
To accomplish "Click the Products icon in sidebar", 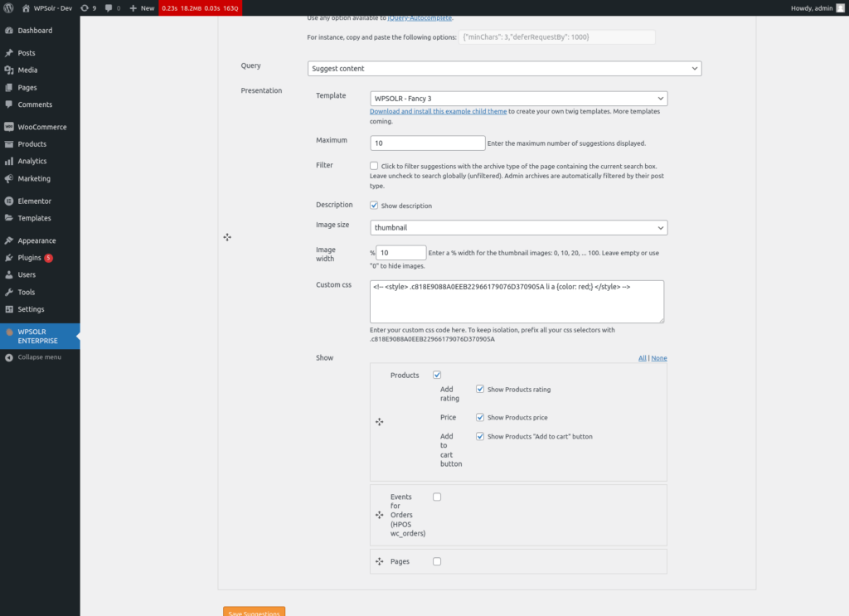I will click(x=8, y=144).
